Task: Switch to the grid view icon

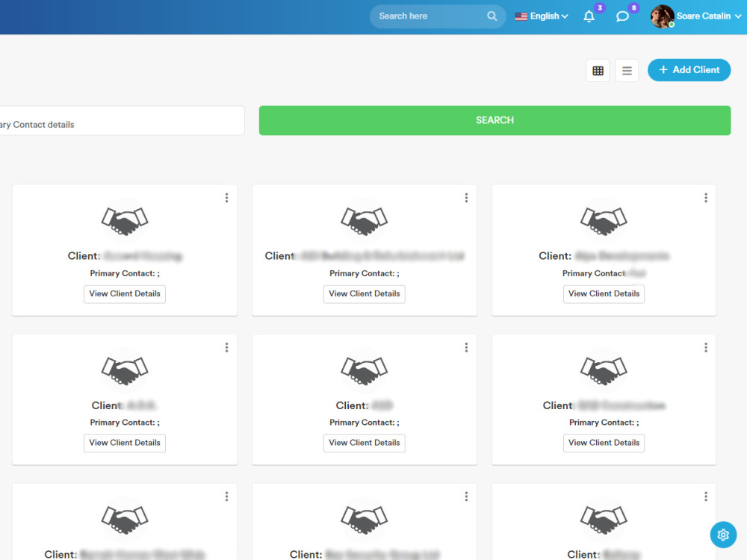Action: pyautogui.click(x=598, y=70)
